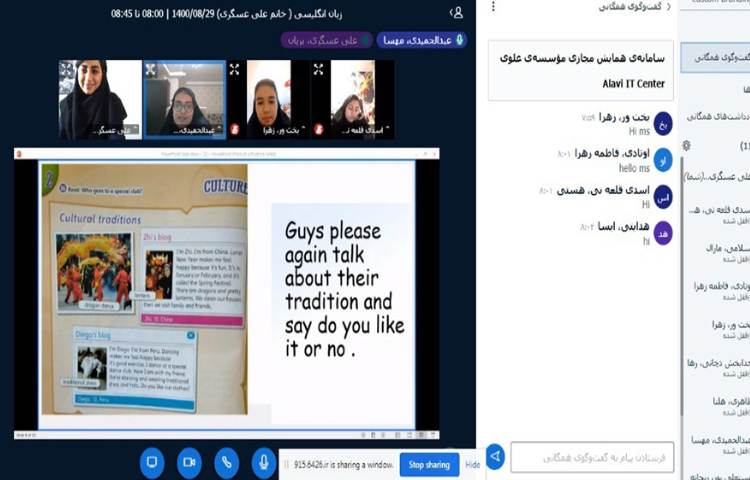Viewport: 750px width, 480px height.
Task: Click the اس avatar of اسدی in chat
Action: 663,197
